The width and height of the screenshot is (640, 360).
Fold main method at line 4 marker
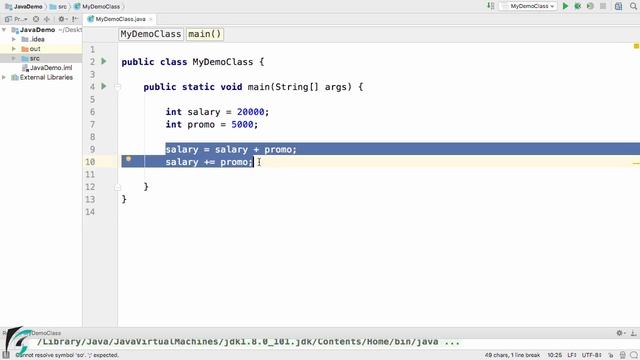[x=118, y=87]
